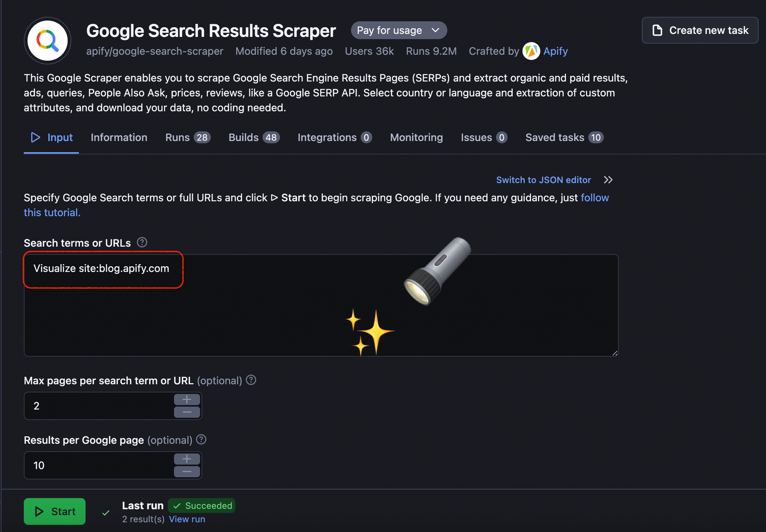Increment Max pages per search term value
The height and width of the screenshot is (532, 766).
187,399
